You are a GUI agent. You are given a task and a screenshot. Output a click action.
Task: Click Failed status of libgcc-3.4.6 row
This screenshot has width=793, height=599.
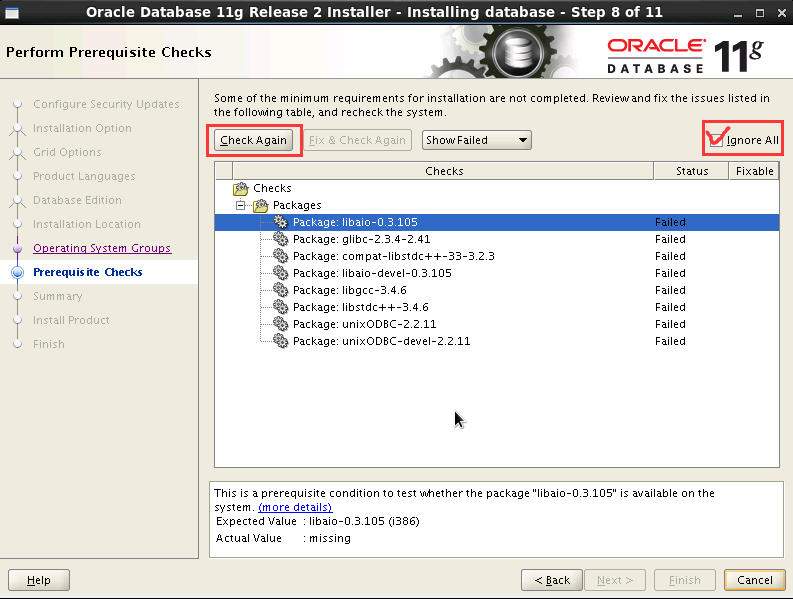point(670,290)
